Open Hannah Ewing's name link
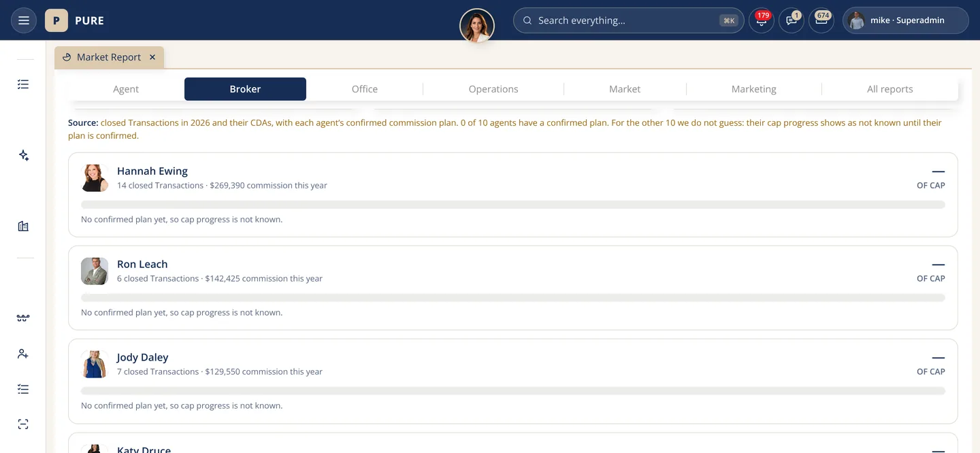The image size is (980, 453). (152, 171)
